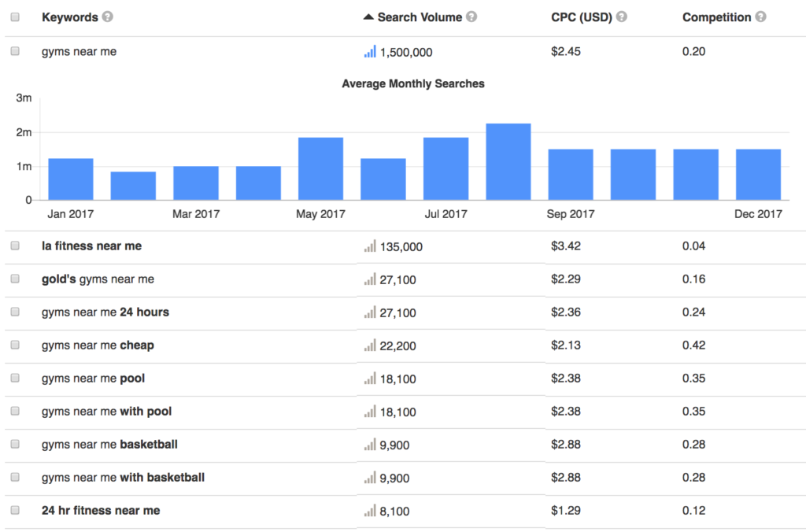Click keyword 'gyms near me cheap'
The image size is (806, 532).
coord(98,345)
